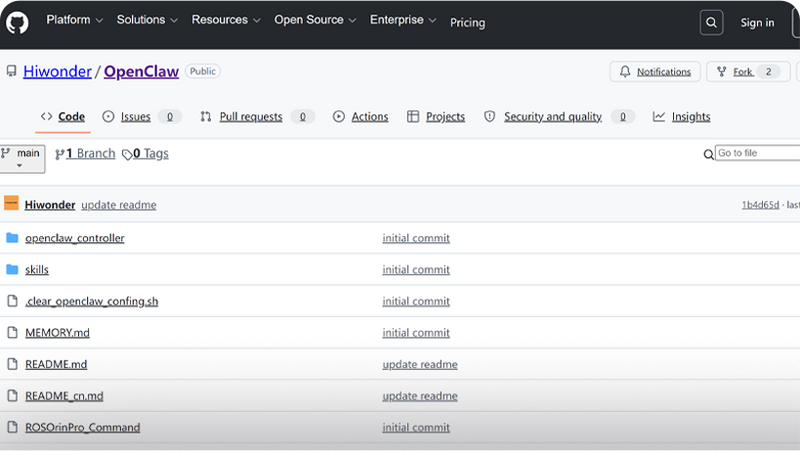Viewport: 800px width, 451px height.
Task: Click the branch icon next to 1 Branch
Action: (x=60, y=154)
